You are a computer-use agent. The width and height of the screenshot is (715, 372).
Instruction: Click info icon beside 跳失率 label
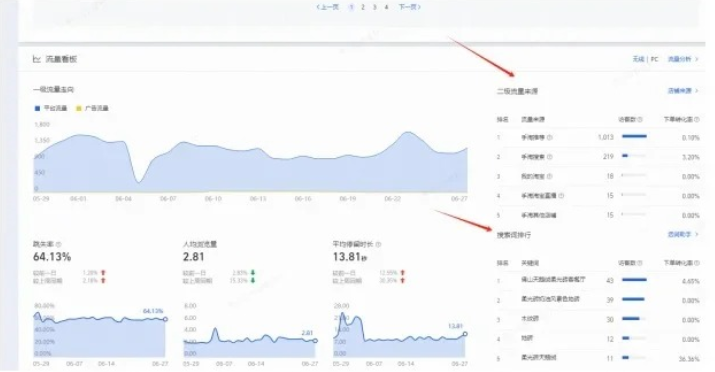[x=58, y=244]
